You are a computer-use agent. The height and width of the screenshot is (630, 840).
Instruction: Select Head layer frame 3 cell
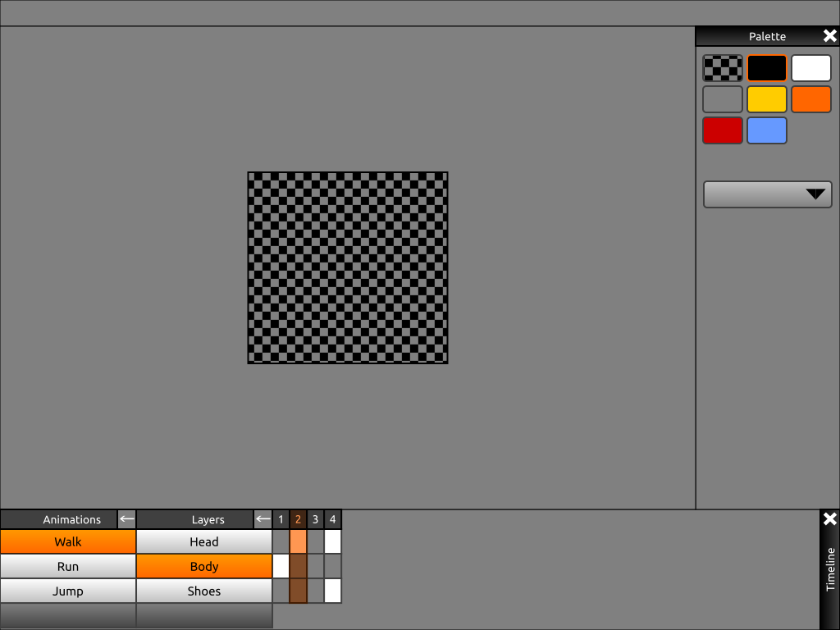(x=316, y=541)
